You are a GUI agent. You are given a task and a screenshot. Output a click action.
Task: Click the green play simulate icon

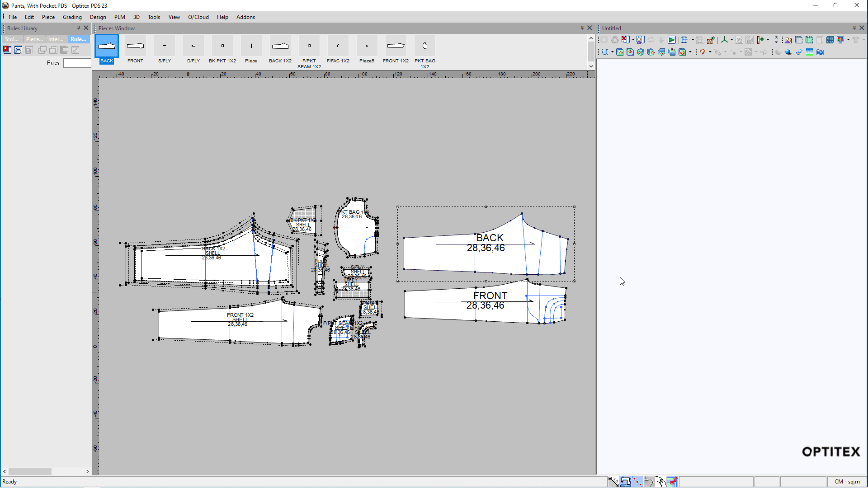[672, 40]
